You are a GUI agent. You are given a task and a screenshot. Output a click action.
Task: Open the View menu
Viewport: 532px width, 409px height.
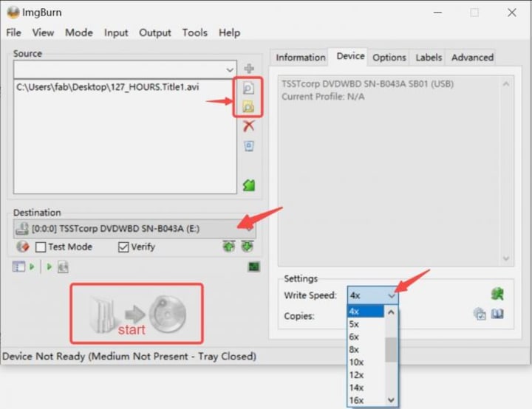43,32
